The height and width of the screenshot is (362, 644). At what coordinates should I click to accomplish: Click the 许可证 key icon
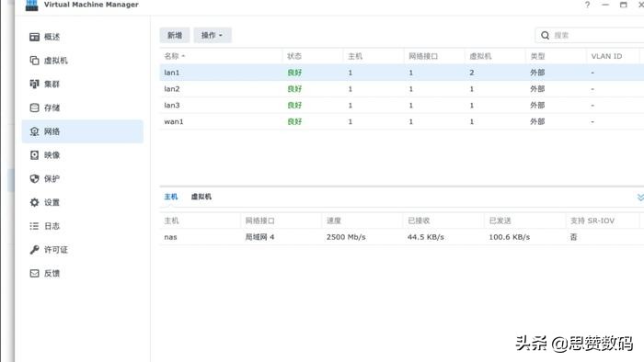tap(35, 250)
